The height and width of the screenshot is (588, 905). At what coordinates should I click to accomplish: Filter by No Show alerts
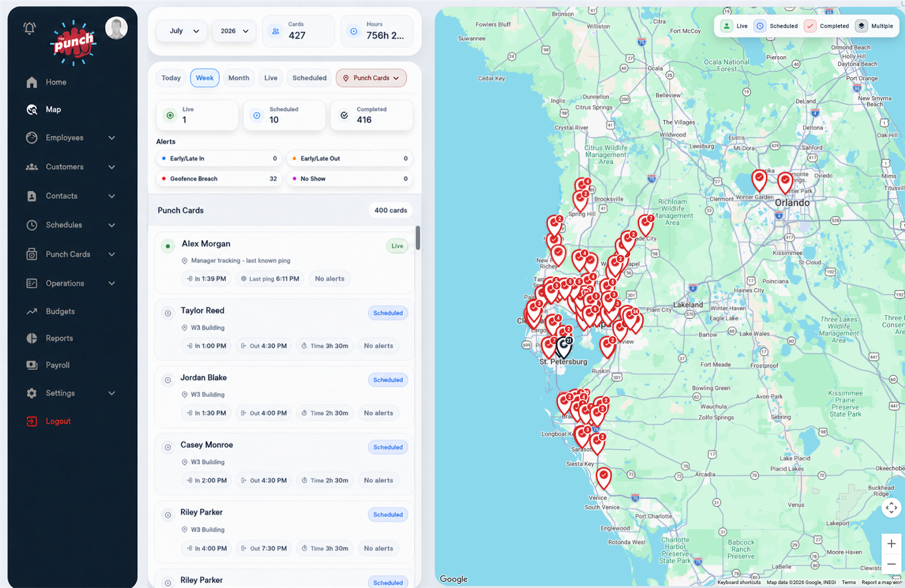point(350,179)
